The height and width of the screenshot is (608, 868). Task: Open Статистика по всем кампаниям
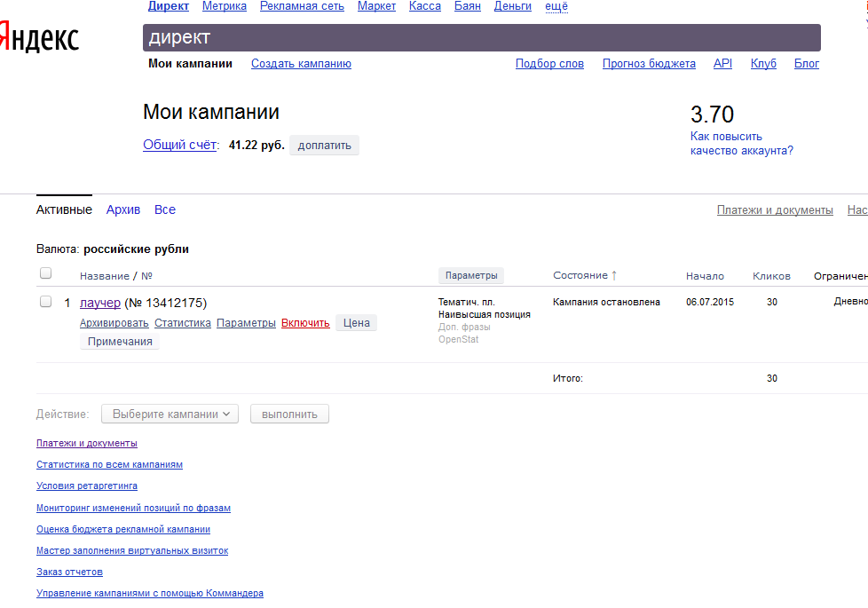point(109,464)
